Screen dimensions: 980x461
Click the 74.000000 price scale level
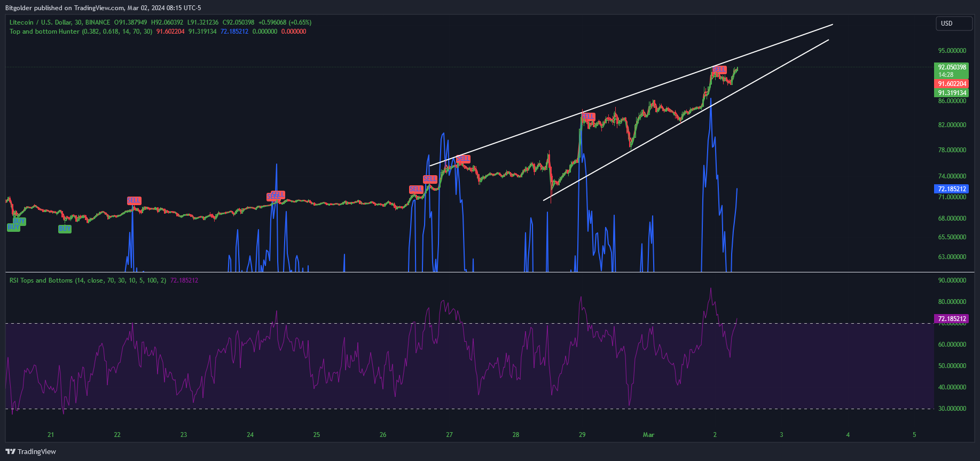pos(952,176)
